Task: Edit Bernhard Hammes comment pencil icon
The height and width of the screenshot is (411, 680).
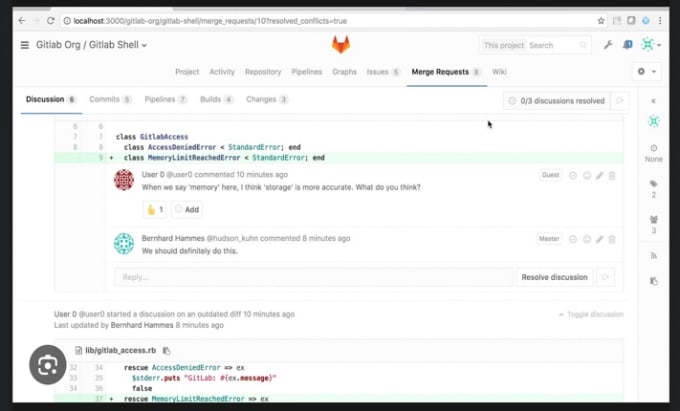Action: [x=599, y=239]
